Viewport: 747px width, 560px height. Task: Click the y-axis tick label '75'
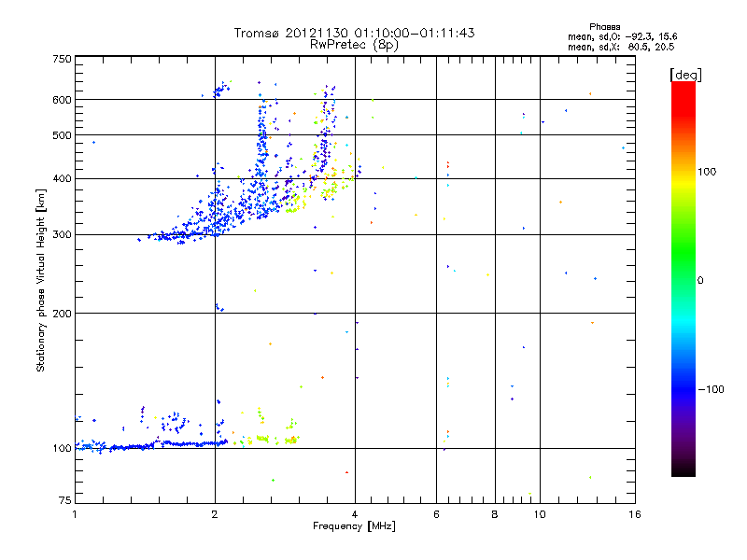pos(65,500)
